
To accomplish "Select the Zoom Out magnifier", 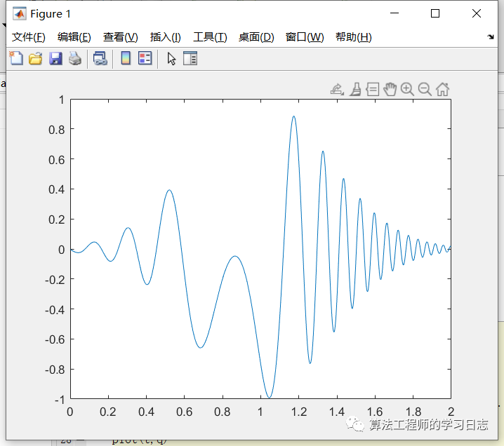I will coord(425,89).
